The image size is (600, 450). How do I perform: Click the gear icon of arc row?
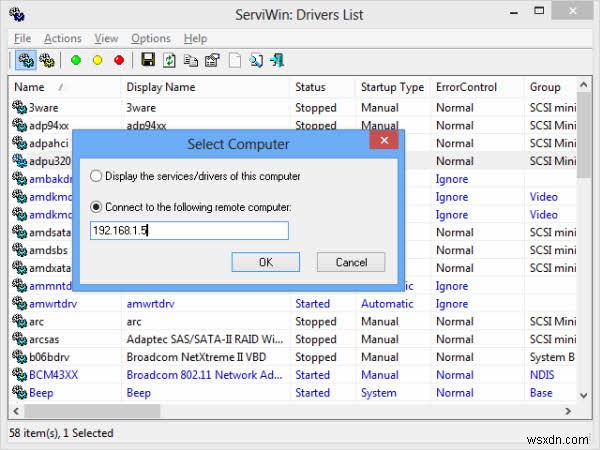pyautogui.click(x=19, y=321)
